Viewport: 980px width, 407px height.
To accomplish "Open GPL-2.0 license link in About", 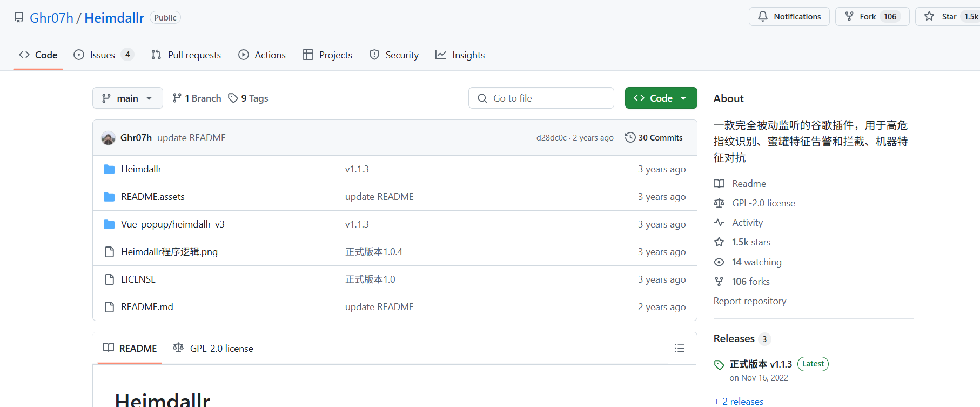I will click(x=763, y=203).
